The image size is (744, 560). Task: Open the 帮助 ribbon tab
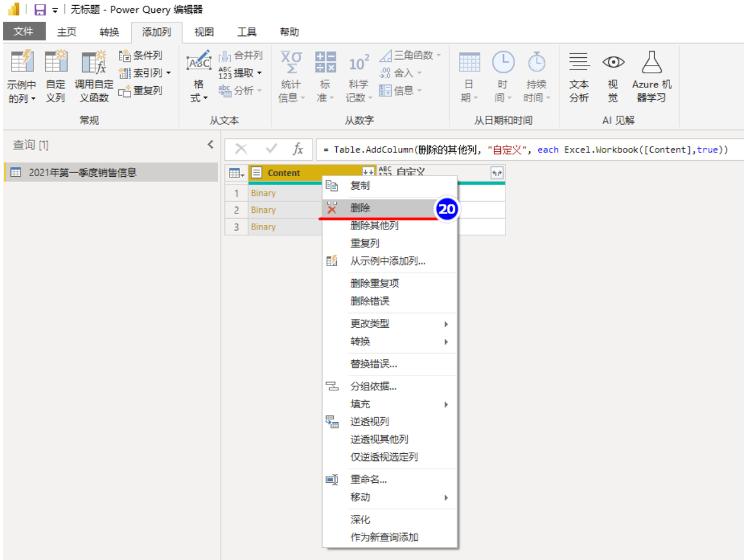[289, 32]
